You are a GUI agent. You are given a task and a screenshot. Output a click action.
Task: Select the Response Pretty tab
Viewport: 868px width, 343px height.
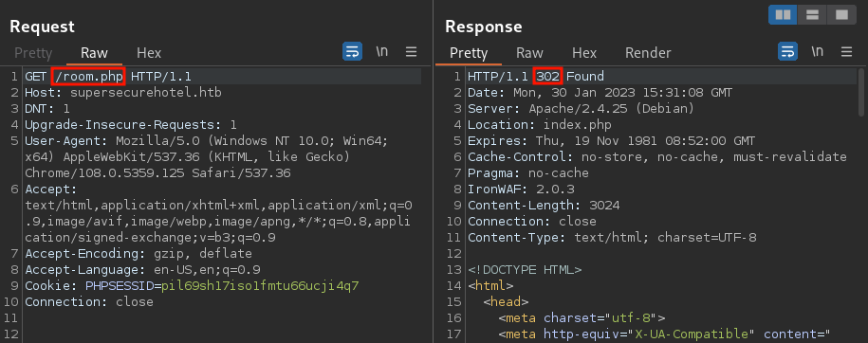pos(469,53)
